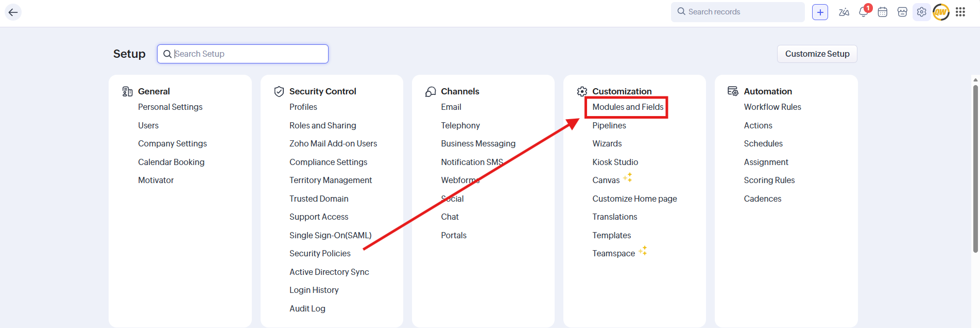Open Motivator settings
The height and width of the screenshot is (328, 980).
pos(156,180)
